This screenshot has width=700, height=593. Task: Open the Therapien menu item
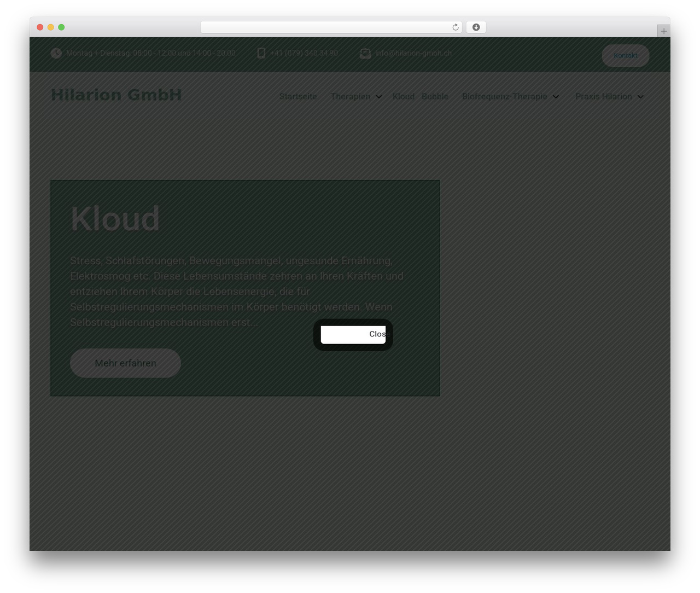(x=351, y=96)
